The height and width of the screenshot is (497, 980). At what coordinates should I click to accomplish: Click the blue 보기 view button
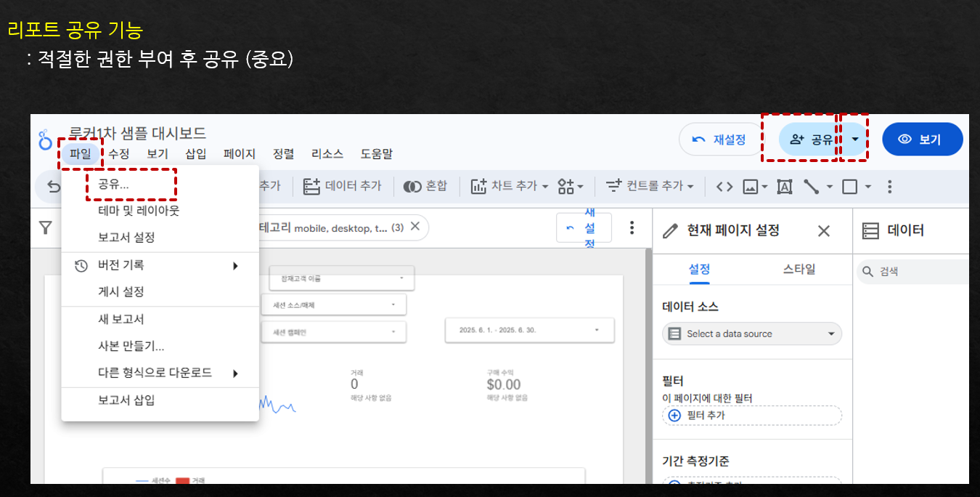point(922,138)
